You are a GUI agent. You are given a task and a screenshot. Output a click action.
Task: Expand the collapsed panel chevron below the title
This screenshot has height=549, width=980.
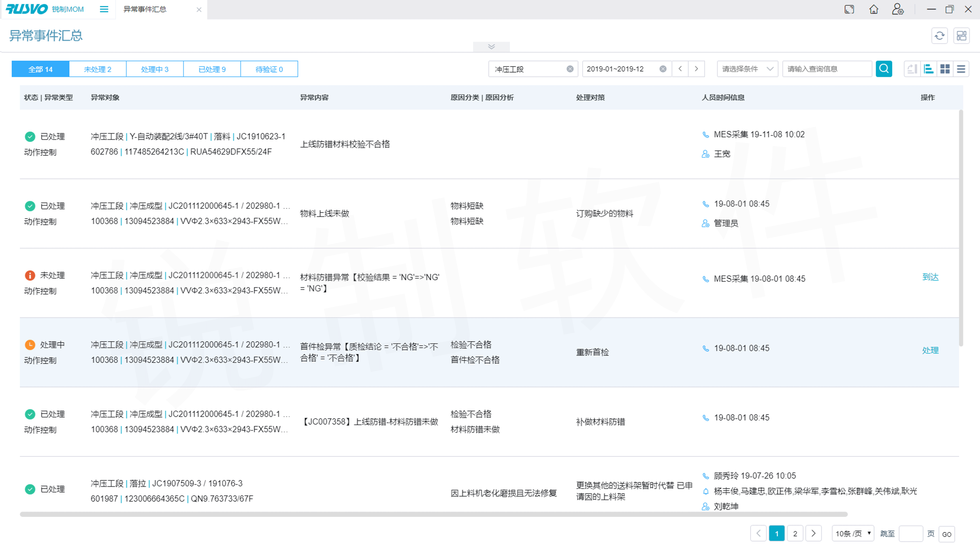[x=491, y=47]
